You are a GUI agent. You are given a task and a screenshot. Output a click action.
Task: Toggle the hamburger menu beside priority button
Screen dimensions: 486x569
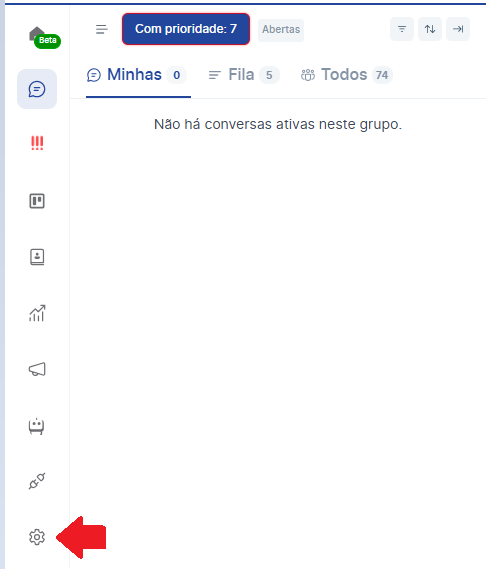pyautogui.click(x=102, y=29)
